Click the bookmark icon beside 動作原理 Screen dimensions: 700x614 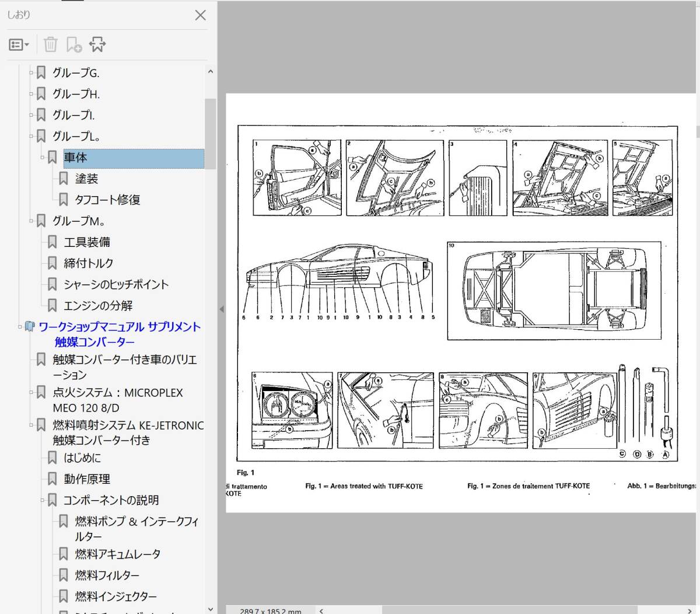pyautogui.click(x=52, y=479)
